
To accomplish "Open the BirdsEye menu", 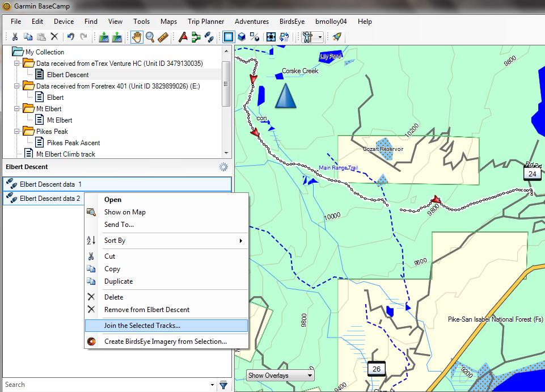I will click(292, 22).
